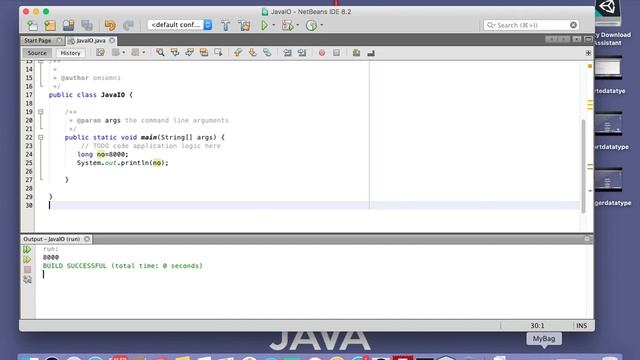Click the Undo arrow icon
The height and width of the screenshot is (360, 640).
pos(110,25)
